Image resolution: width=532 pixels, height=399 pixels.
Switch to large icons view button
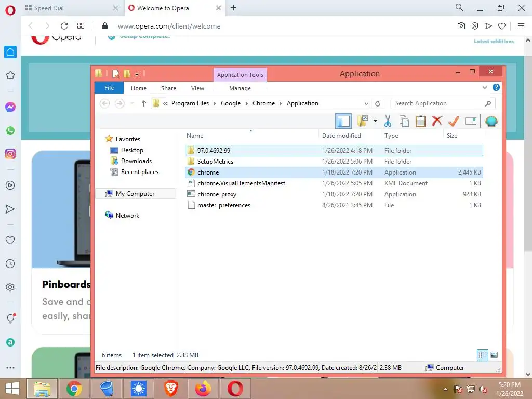[494, 355]
